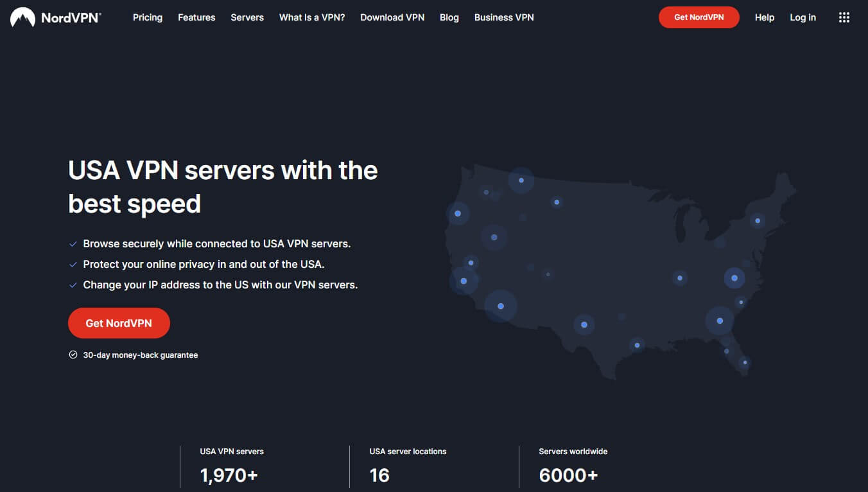Click the USA VPN servers label
The height and width of the screenshot is (492, 868).
pos(232,452)
